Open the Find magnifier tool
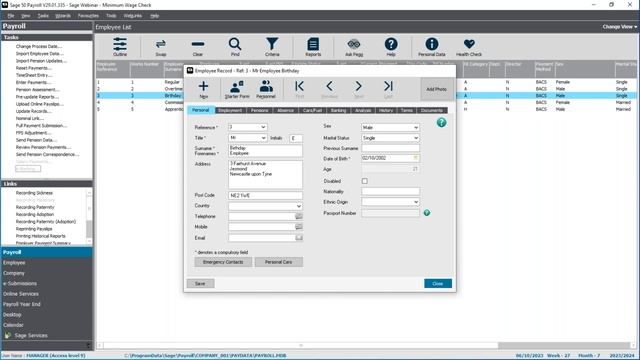This screenshot has width=640, height=360. pos(235,46)
